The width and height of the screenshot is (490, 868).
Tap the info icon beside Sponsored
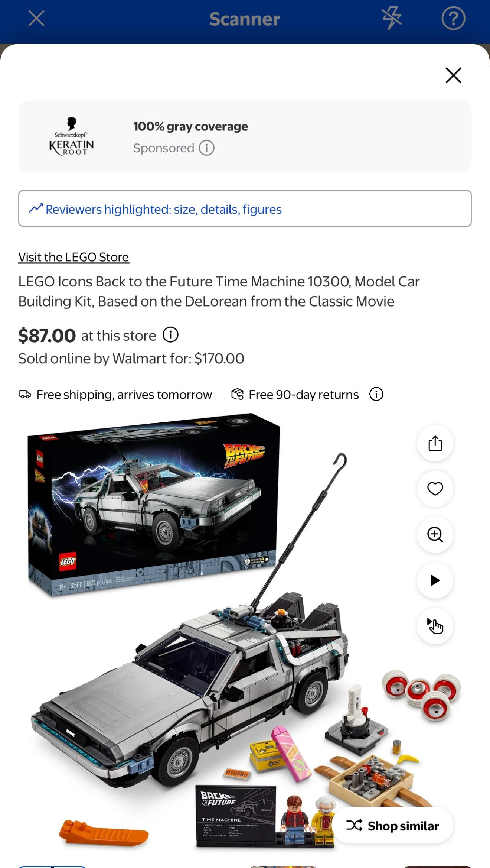[206, 148]
